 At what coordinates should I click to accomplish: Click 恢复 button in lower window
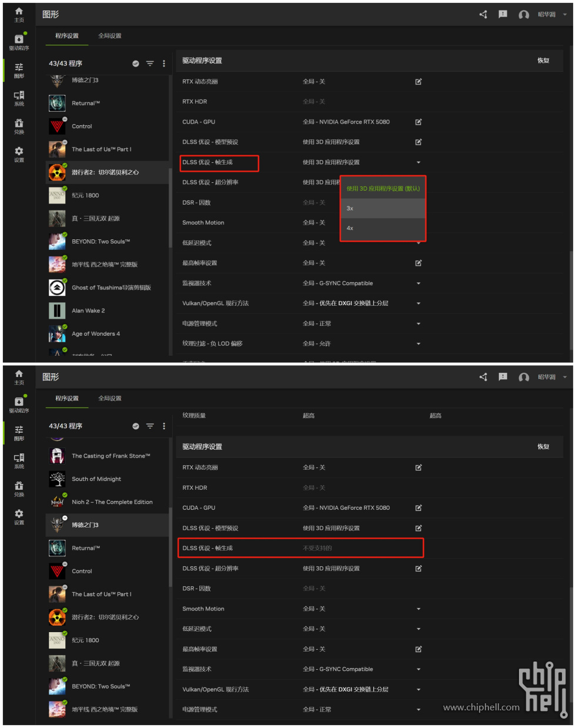click(544, 447)
